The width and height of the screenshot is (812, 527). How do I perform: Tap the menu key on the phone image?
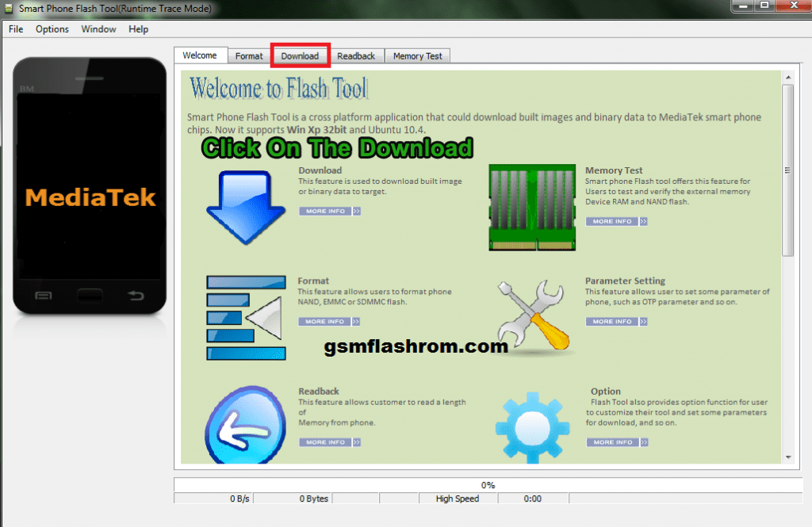coord(44,296)
